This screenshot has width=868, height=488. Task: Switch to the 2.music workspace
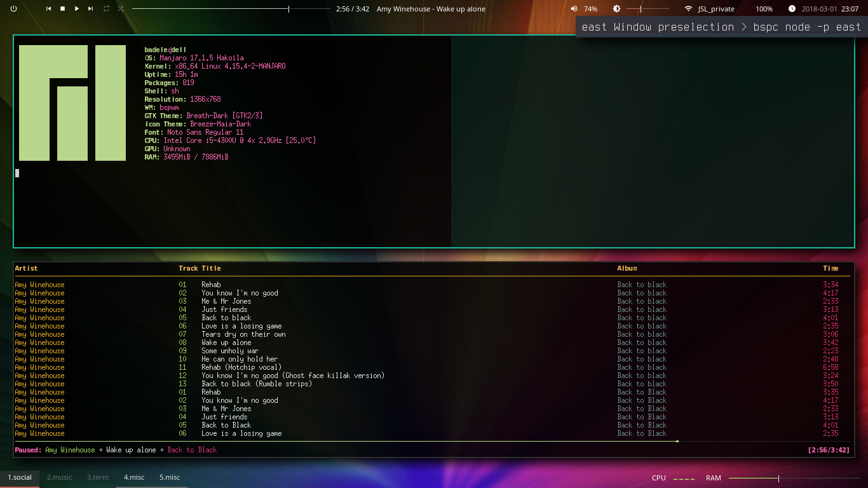[x=59, y=477]
